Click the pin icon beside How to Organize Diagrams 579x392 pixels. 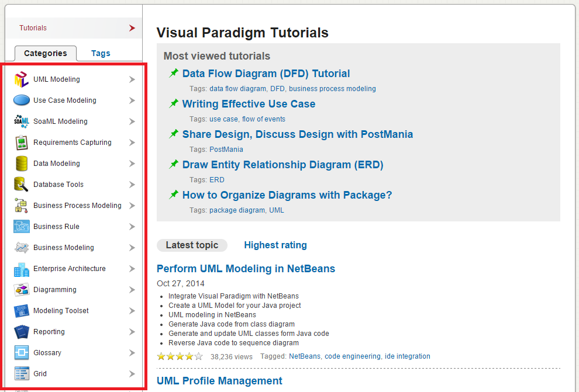174,195
